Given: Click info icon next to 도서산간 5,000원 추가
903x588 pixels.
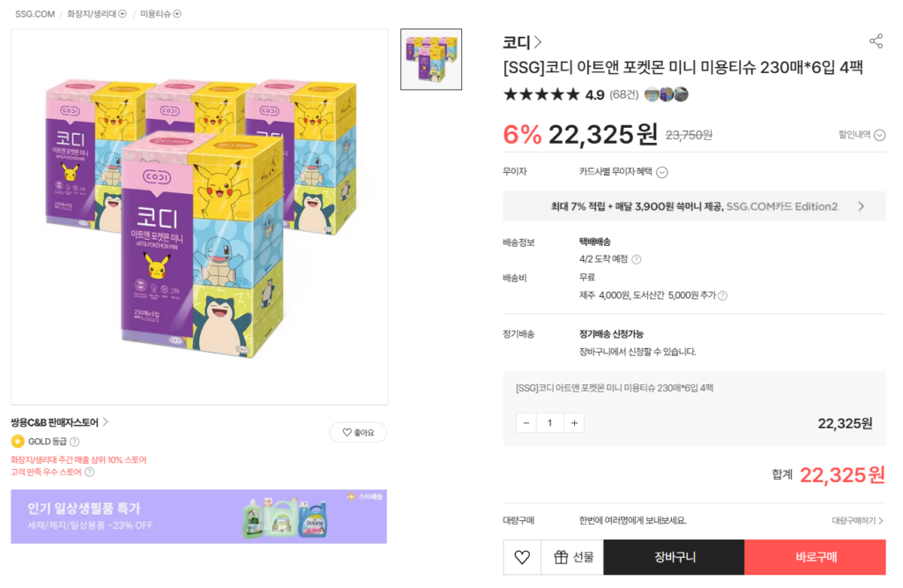Looking at the screenshot, I should point(723,295).
